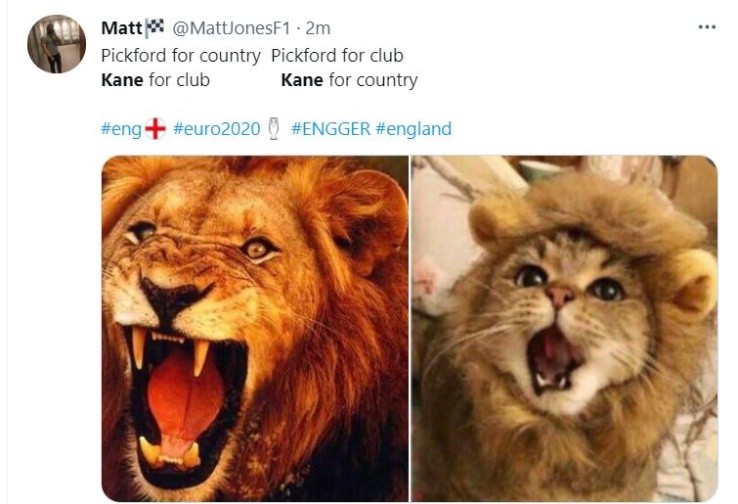Click the words 'for country' after second Kane

(373, 80)
